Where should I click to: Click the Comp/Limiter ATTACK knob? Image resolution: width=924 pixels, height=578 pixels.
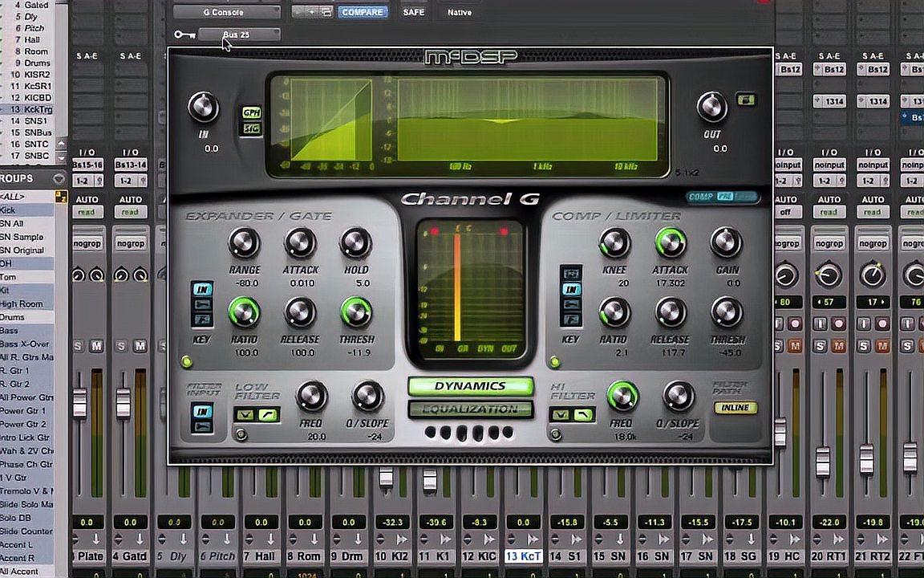pyautogui.click(x=671, y=243)
